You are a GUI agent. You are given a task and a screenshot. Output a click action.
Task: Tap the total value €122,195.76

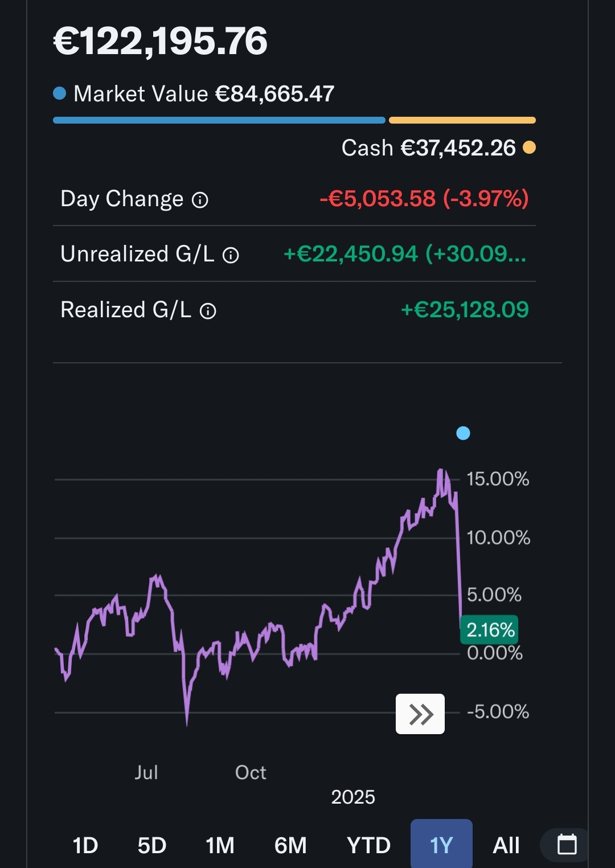coord(161,41)
